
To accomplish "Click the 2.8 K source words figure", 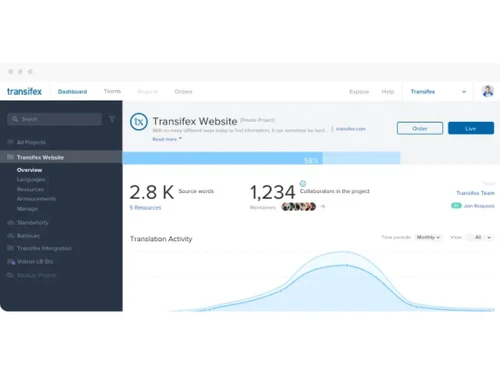I will [152, 192].
